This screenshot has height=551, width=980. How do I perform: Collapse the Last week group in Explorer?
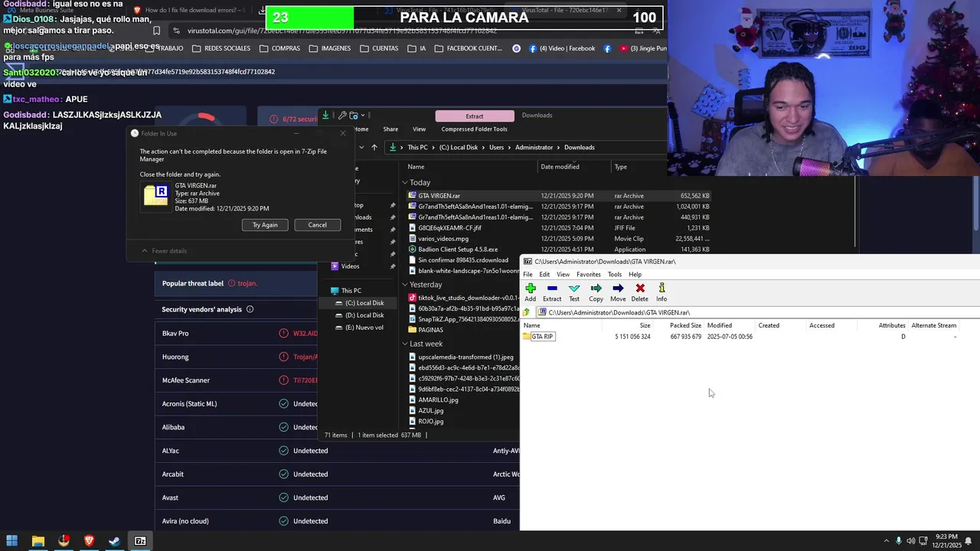[x=405, y=344]
